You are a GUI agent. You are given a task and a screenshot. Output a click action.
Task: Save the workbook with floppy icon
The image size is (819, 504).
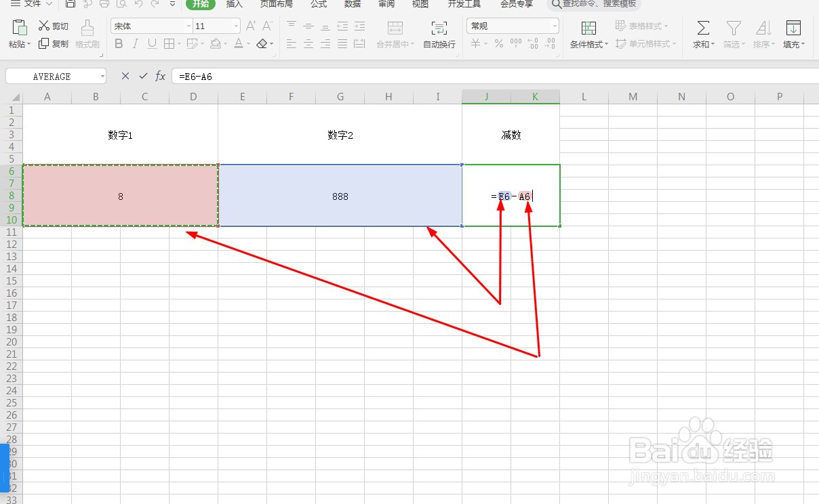click(x=71, y=3)
